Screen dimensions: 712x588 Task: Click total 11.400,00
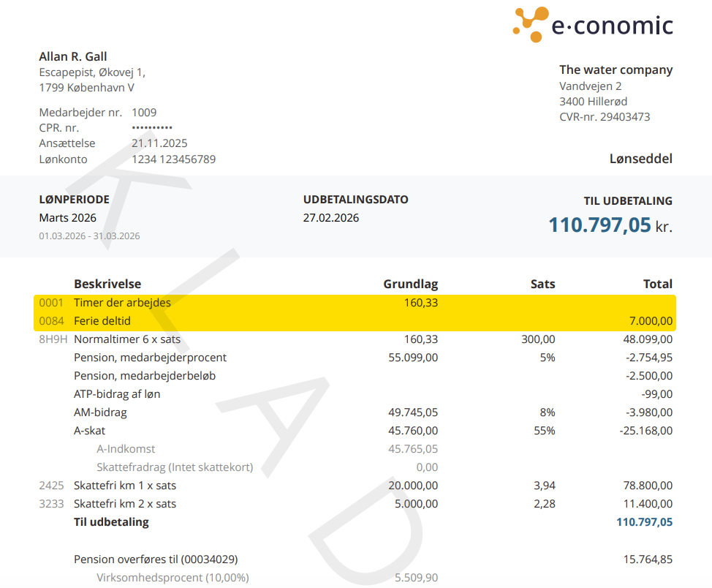648,503
